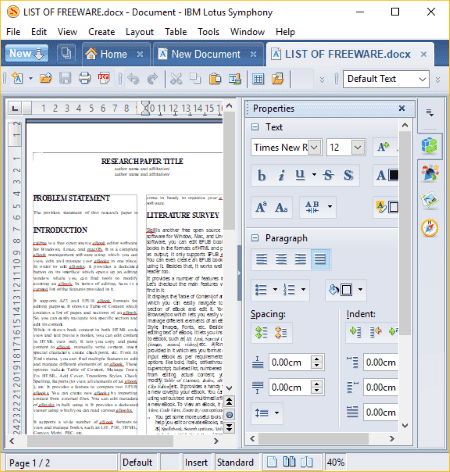This screenshot has height=472, width=450.
Task: Collapse the Text section
Action: [x=255, y=127]
